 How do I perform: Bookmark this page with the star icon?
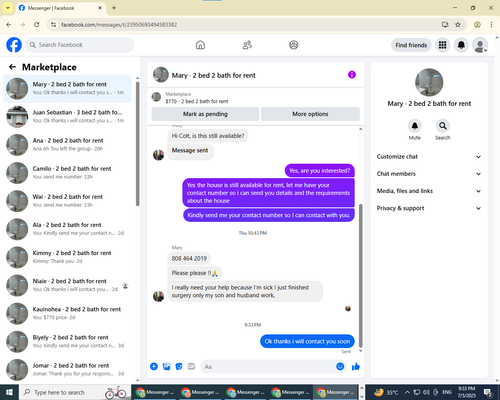[458, 25]
